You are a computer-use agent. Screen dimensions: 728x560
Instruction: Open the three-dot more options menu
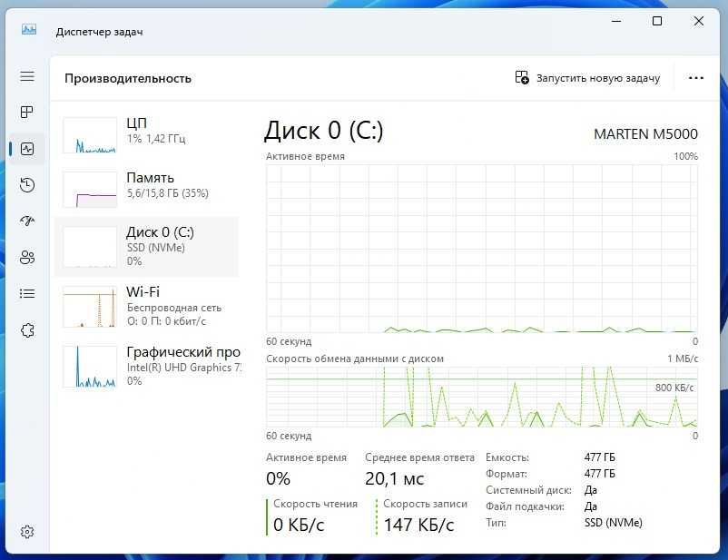tap(695, 78)
